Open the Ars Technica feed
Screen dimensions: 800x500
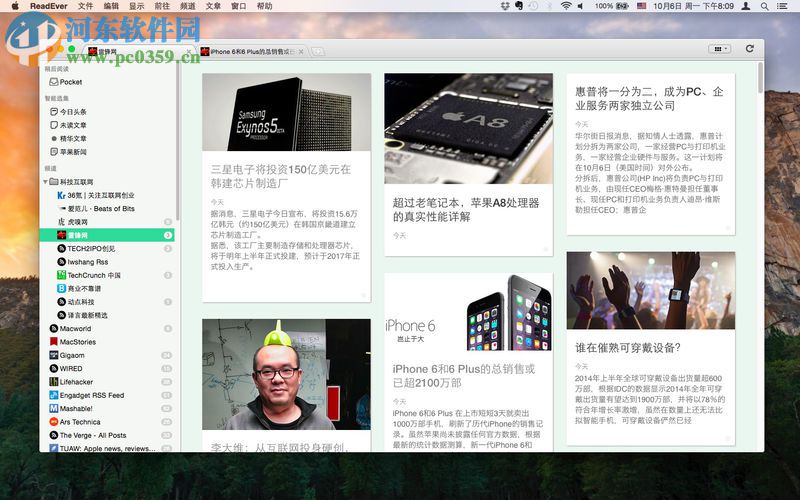click(x=74, y=422)
